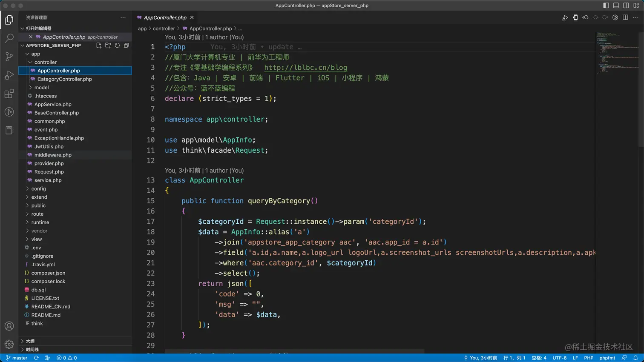Open db.sql in file tree
644x362 pixels.
click(x=38, y=290)
